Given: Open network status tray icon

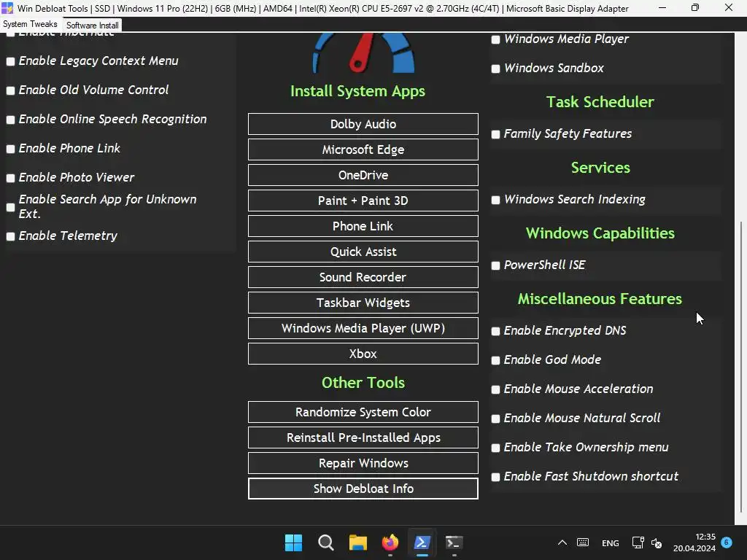Looking at the screenshot, I should point(638,542).
